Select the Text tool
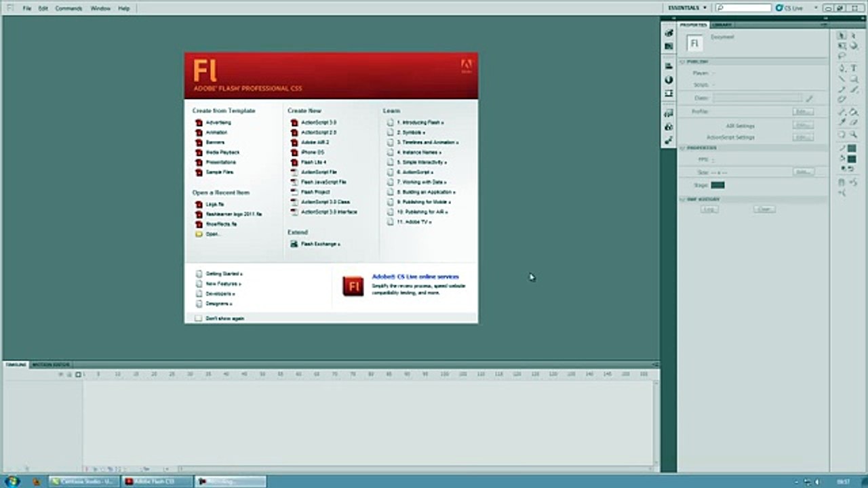 (x=853, y=68)
